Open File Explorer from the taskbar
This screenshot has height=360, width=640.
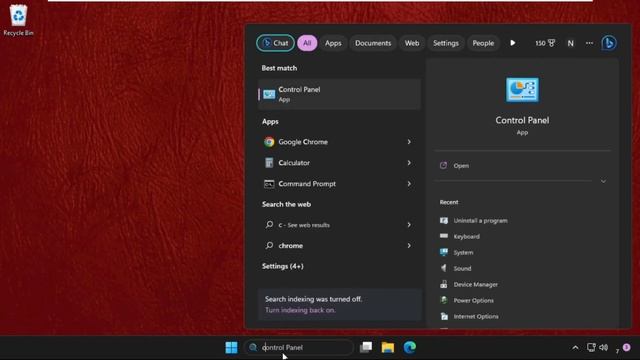pos(388,347)
